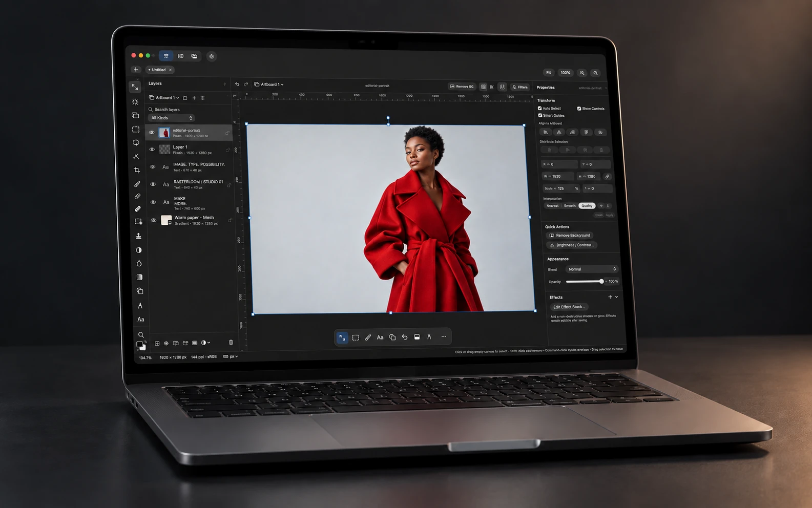Add a new effect with the plus icon

[x=610, y=297]
